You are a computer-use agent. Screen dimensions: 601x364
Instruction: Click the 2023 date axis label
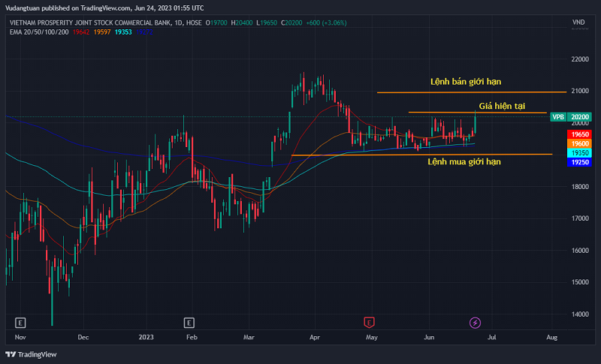(146, 338)
